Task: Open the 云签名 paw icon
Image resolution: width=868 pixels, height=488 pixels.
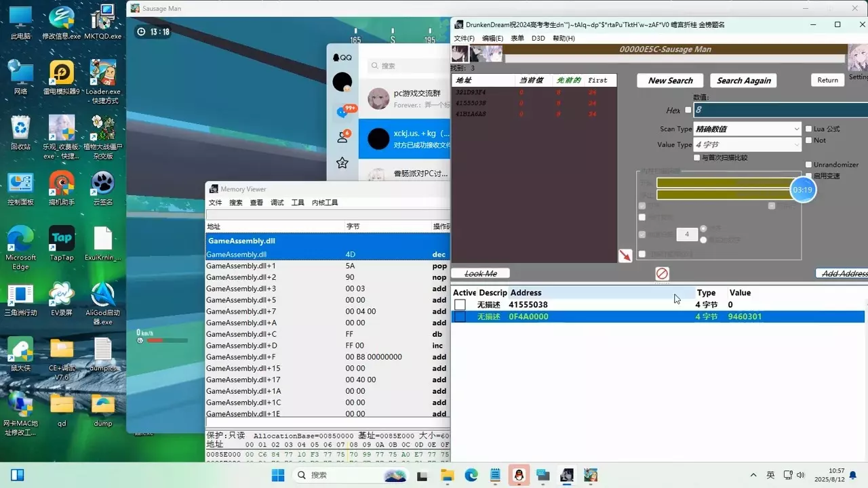Action: (x=103, y=188)
